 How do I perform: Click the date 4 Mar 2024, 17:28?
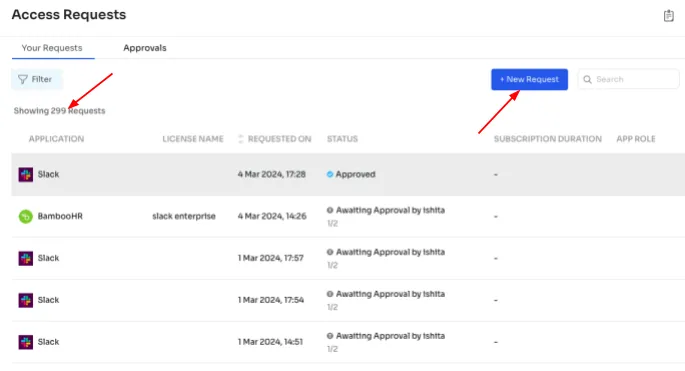pyautogui.click(x=272, y=174)
